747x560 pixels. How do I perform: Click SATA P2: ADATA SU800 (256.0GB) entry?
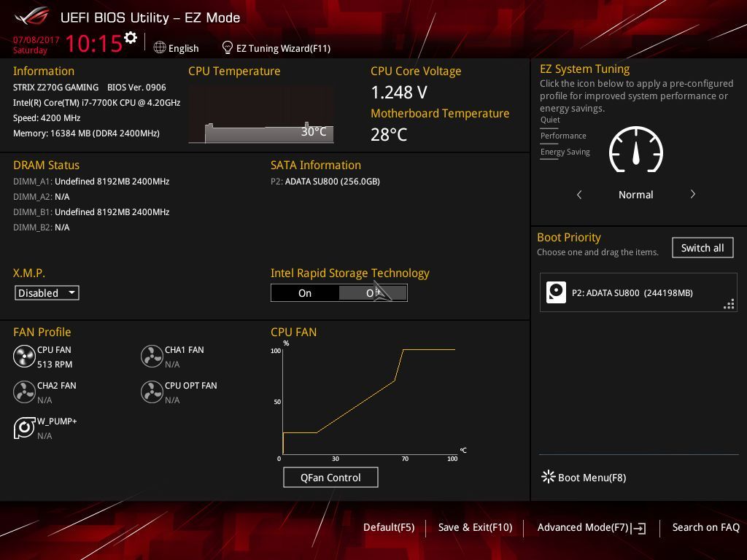pos(325,182)
